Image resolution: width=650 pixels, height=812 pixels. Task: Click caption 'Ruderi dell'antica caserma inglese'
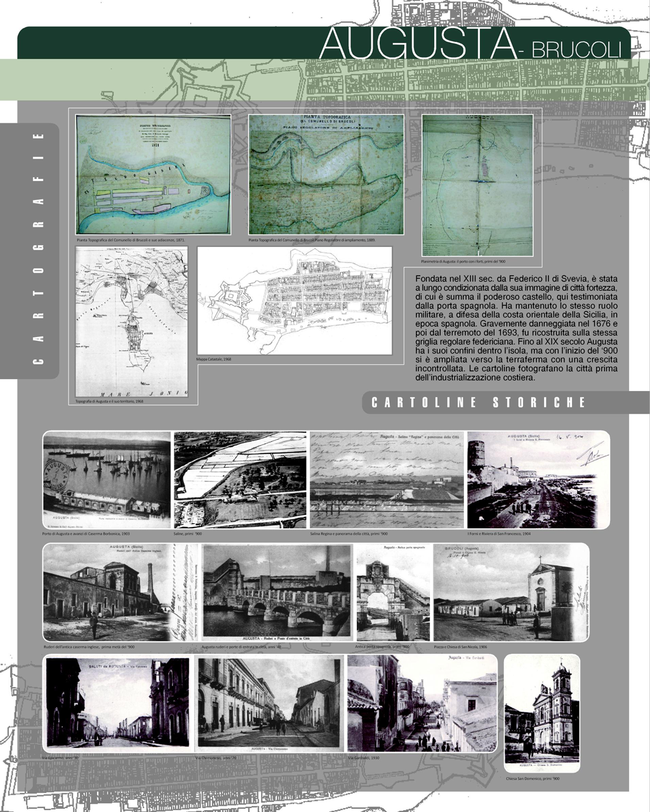90,646
